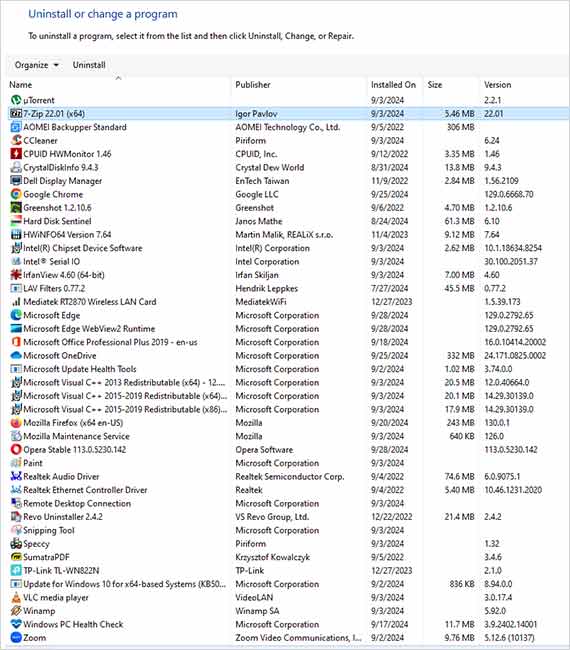Click the Greenshot 1.2.10.6 icon

tap(16, 207)
